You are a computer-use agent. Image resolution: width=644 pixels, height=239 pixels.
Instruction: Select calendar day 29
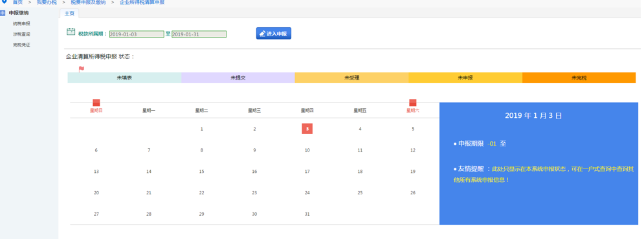202,214
